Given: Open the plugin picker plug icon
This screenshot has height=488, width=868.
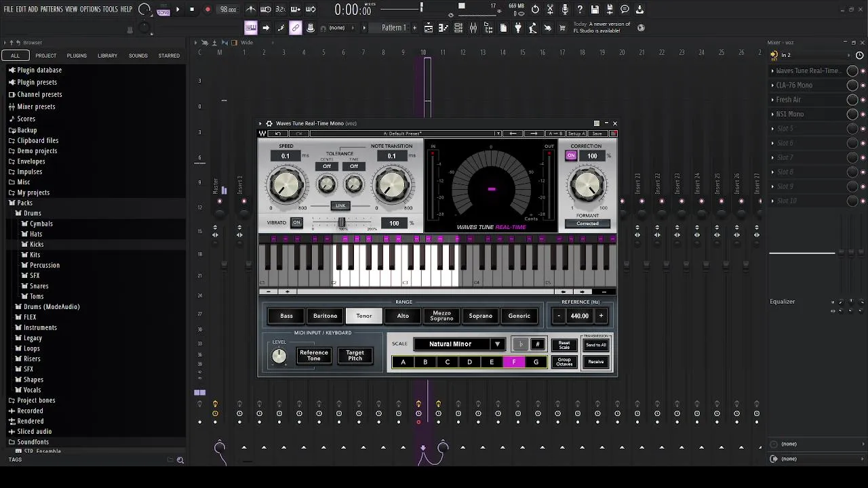Looking at the screenshot, I should click(x=518, y=28).
